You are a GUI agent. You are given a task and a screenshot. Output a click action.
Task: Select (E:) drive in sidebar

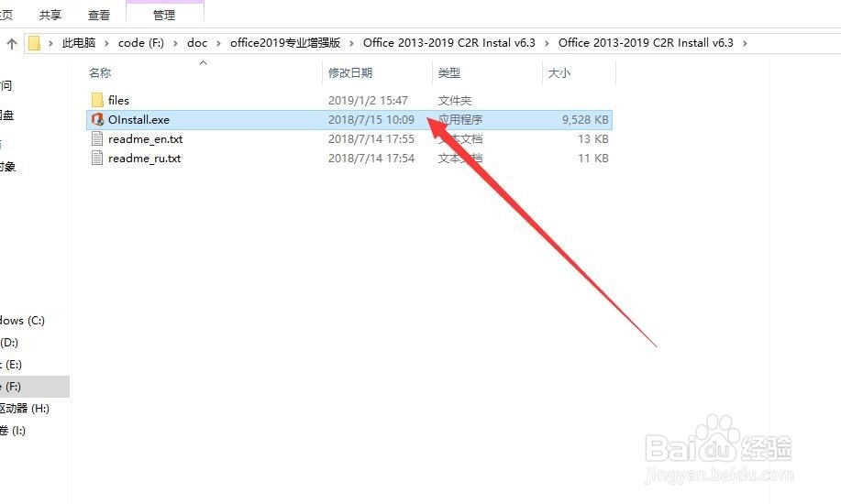click(11, 365)
